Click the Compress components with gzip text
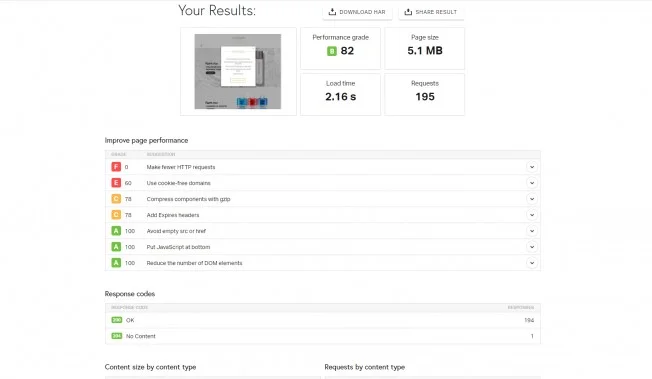Viewport: 652px width, 379px height. pos(188,199)
